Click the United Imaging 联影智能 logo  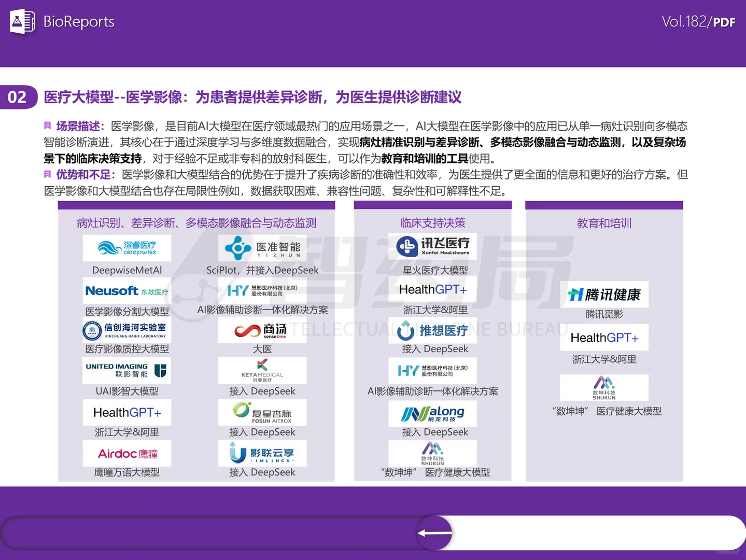tap(126, 370)
